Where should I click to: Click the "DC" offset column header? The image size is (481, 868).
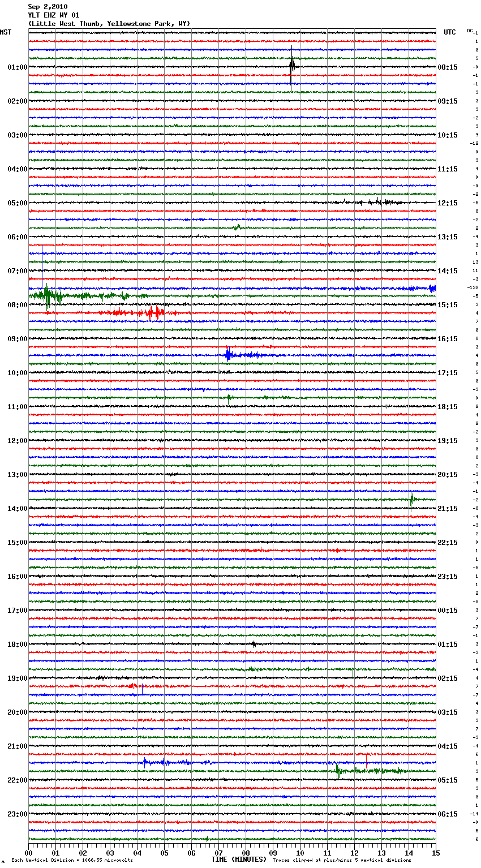tap(470, 31)
